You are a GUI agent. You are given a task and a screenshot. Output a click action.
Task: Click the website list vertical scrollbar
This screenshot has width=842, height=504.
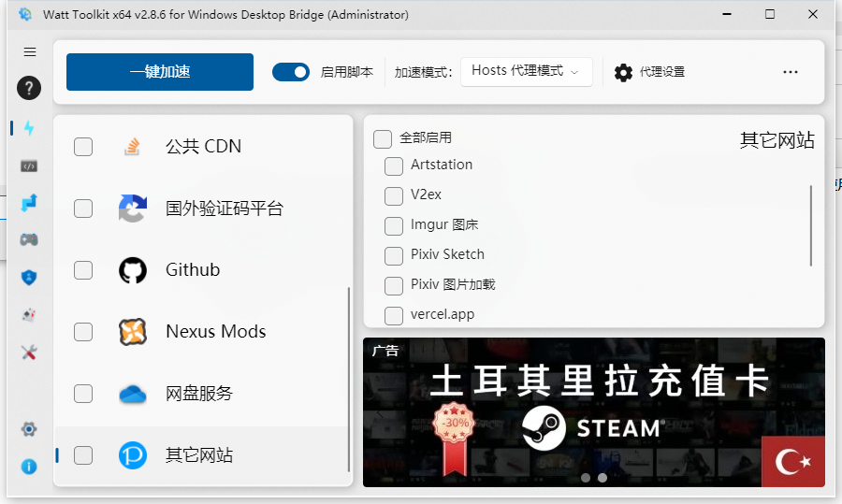(x=811, y=225)
